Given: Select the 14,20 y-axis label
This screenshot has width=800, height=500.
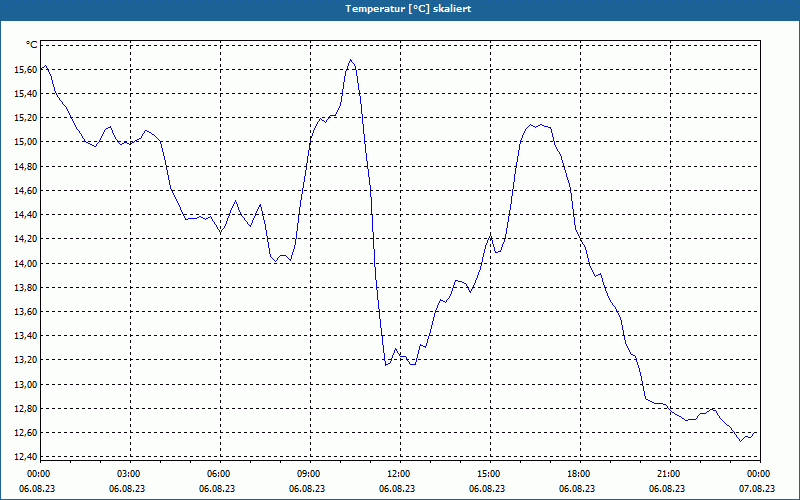Looking at the screenshot, I should [x=26, y=239].
